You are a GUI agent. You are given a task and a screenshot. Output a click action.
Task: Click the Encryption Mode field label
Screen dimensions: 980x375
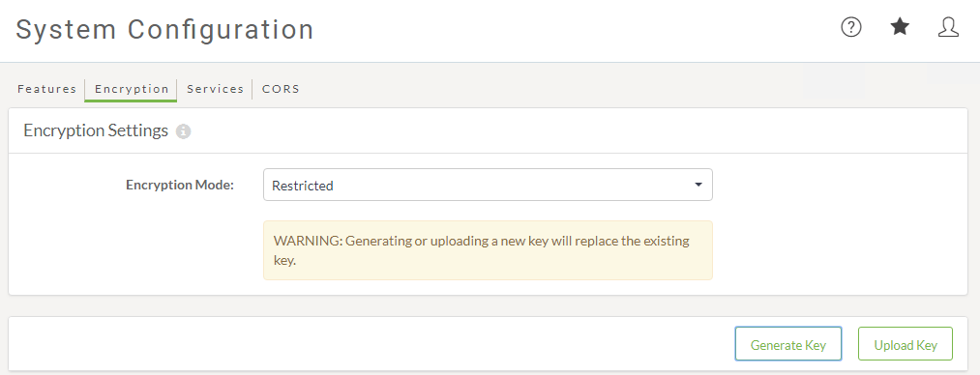(179, 186)
